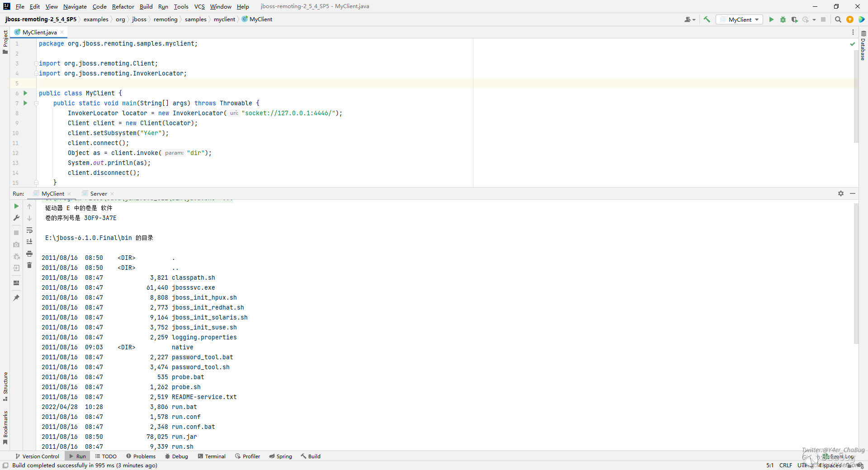Switch to the Server run tab
Screen dimensions: 868x470
[98, 193]
